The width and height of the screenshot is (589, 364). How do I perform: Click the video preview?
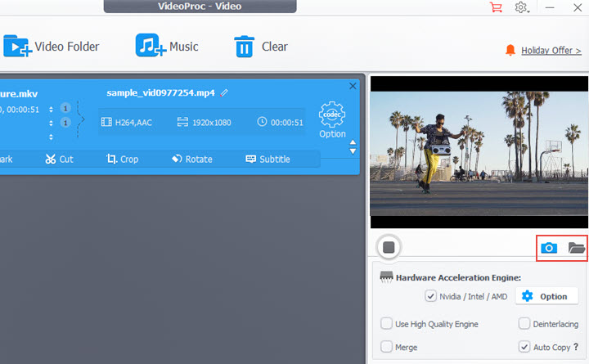[x=479, y=152]
